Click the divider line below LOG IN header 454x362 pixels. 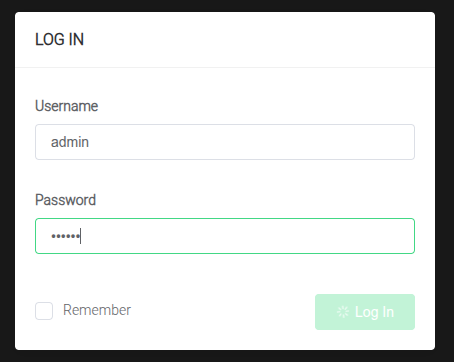click(225, 67)
